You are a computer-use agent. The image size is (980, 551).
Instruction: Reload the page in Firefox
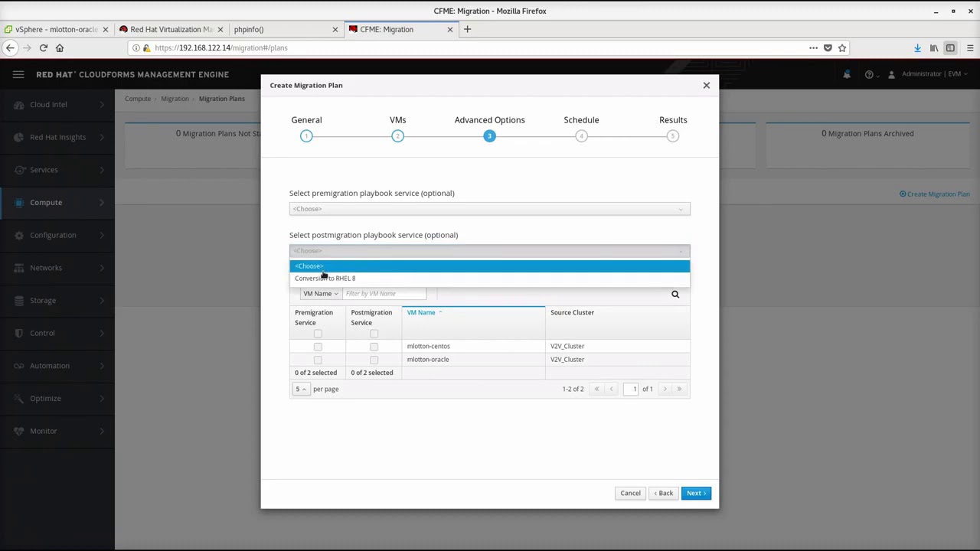[x=44, y=47]
